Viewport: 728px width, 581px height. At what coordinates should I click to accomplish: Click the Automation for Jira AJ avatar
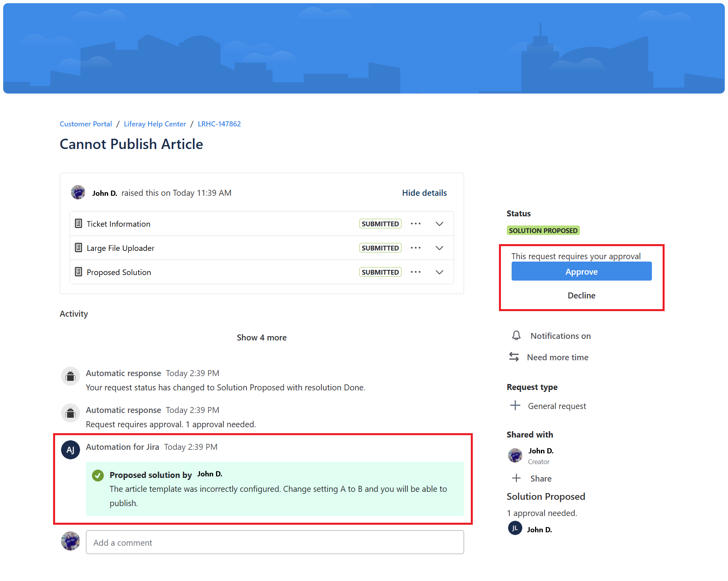tap(71, 450)
